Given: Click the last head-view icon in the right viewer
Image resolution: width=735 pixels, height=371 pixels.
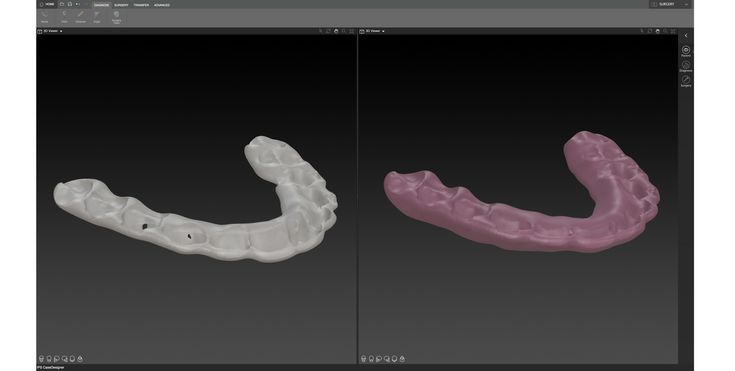Looking at the screenshot, I should tap(402, 359).
